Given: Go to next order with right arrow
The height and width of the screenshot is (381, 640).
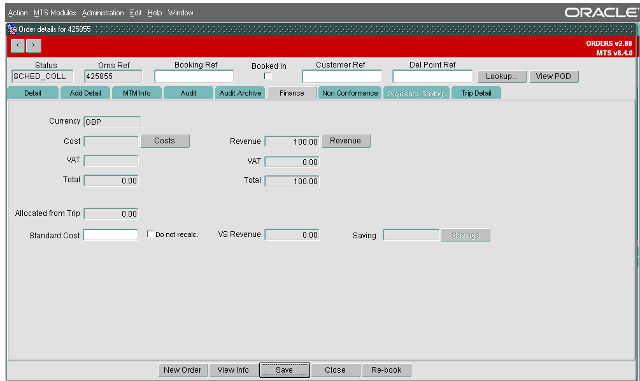Looking at the screenshot, I should tap(33, 45).
